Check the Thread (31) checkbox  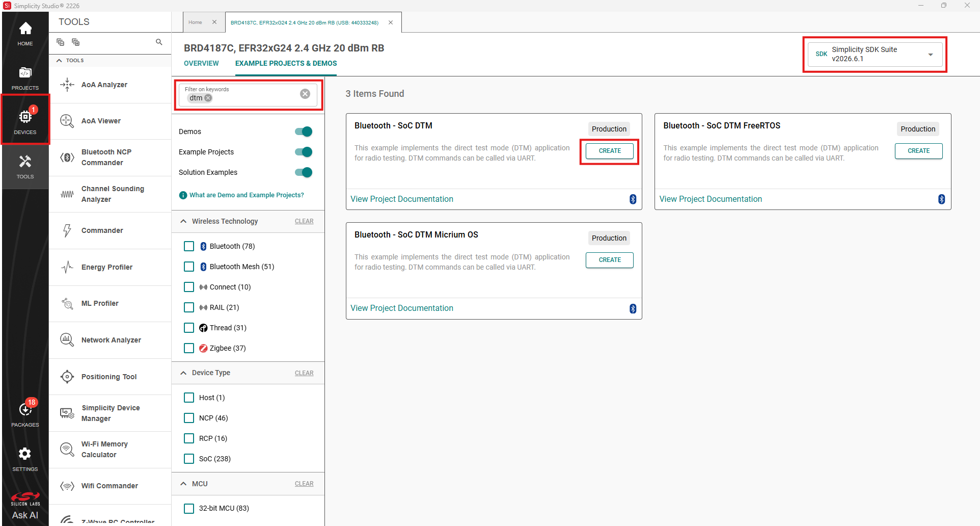click(189, 328)
